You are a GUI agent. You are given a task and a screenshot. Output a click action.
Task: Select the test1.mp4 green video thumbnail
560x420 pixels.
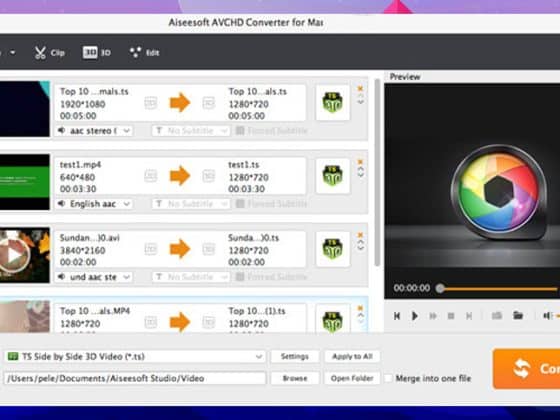[x=25, y=182]
